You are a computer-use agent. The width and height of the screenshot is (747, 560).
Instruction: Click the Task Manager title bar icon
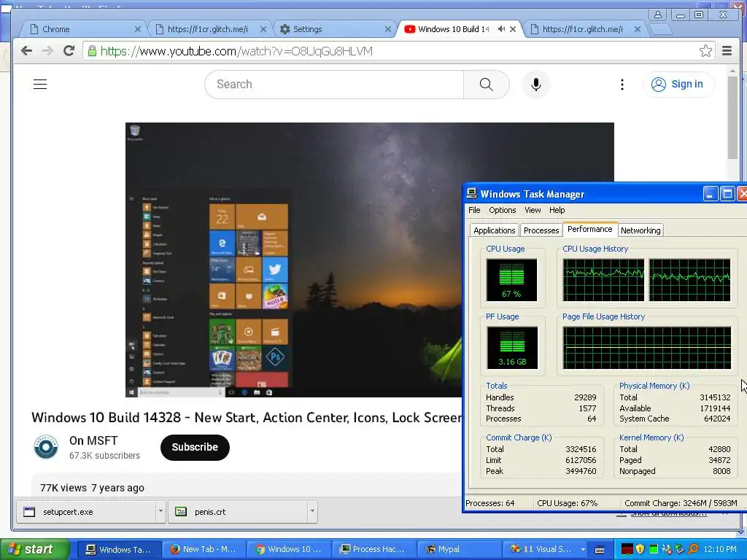(472, 193)
